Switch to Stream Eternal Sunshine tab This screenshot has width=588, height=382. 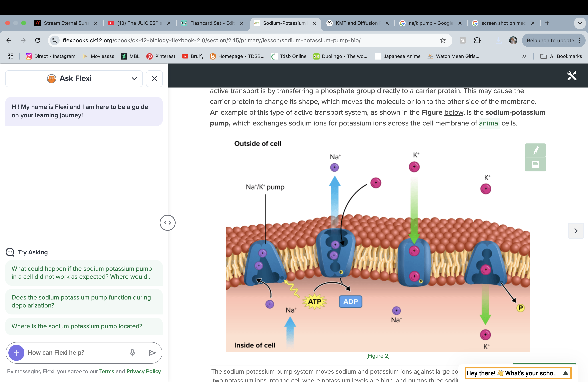(x=66, y=23)
